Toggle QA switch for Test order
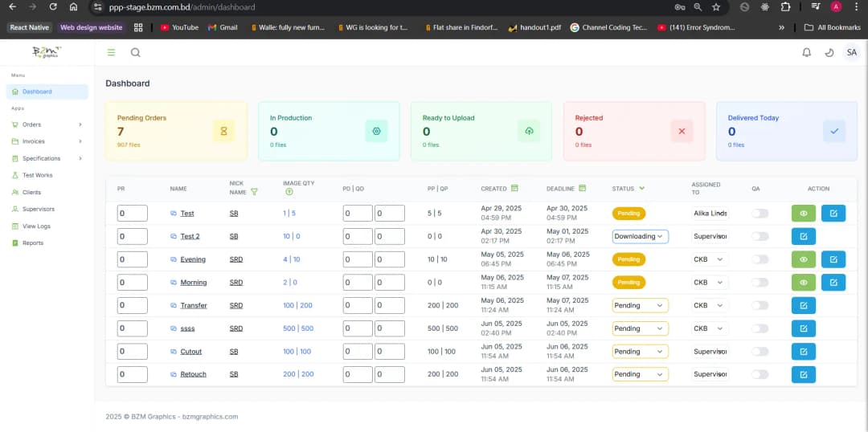Screen dimensions: 868x432 [x=759, y=214]
